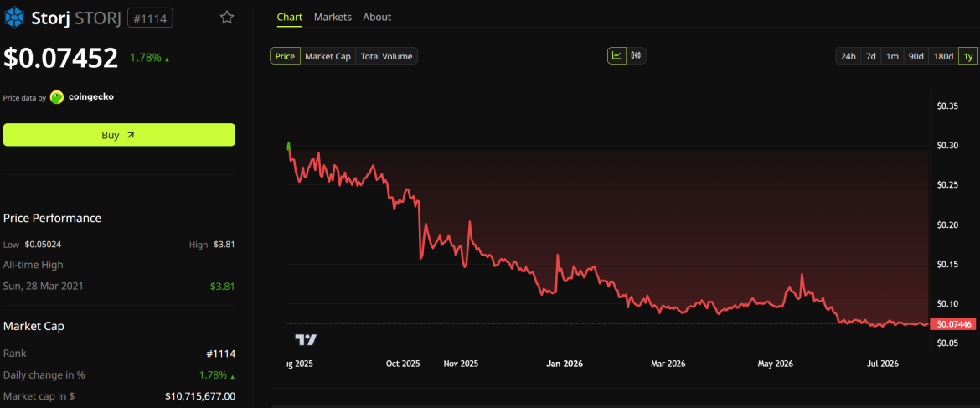Open the About tab
The image size is (980, 408).
[x=377, y=17]
